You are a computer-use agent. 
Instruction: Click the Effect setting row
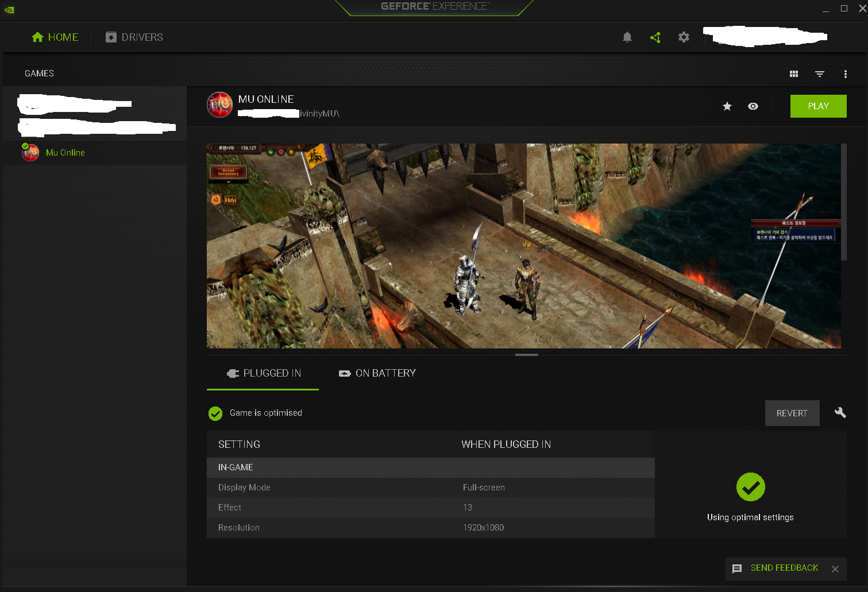431,508
